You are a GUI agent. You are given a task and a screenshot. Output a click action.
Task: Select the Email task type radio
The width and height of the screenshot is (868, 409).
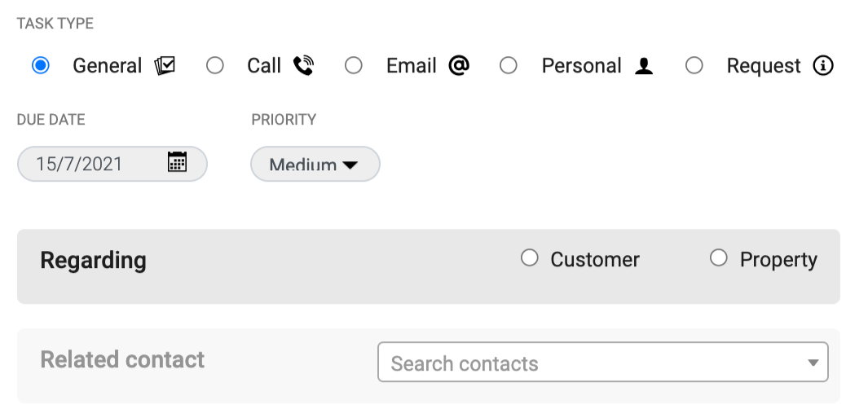pos(353,65)
